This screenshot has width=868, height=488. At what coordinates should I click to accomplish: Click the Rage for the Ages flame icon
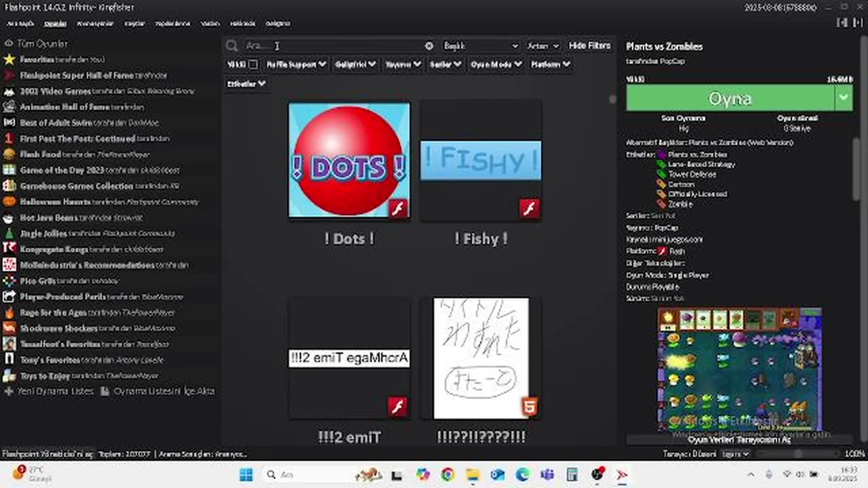9,312
